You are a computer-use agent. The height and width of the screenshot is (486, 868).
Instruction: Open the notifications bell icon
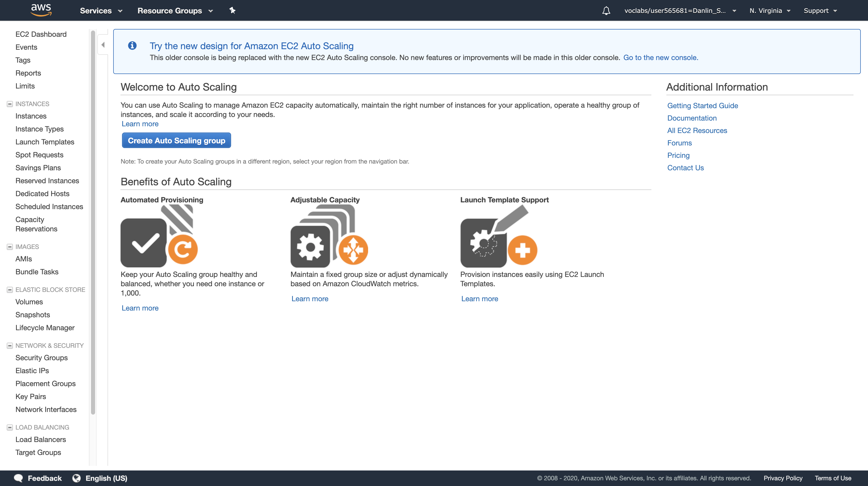point(606,11)
